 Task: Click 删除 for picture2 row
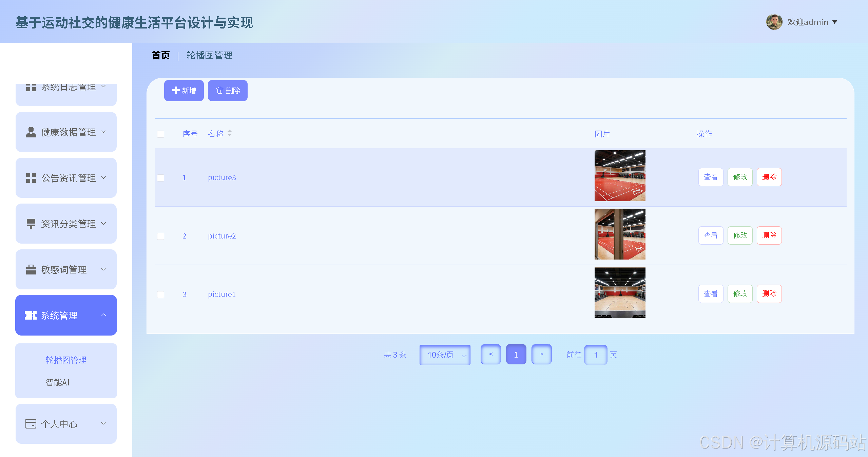(769, 235)
